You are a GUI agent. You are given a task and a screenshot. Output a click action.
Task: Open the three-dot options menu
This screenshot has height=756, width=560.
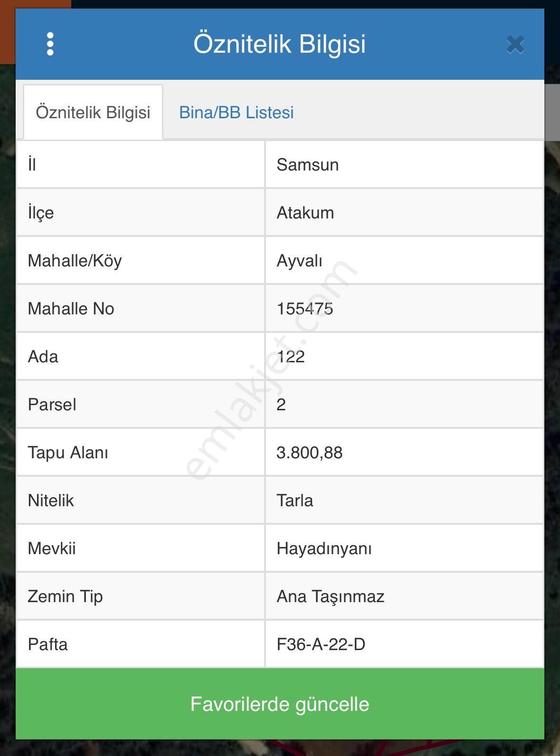pos(49,45)
